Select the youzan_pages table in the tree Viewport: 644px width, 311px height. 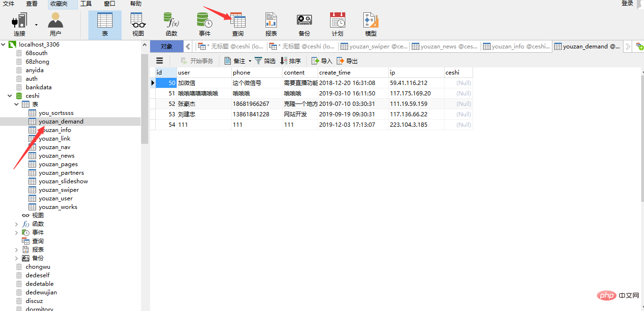coord(58,164)
